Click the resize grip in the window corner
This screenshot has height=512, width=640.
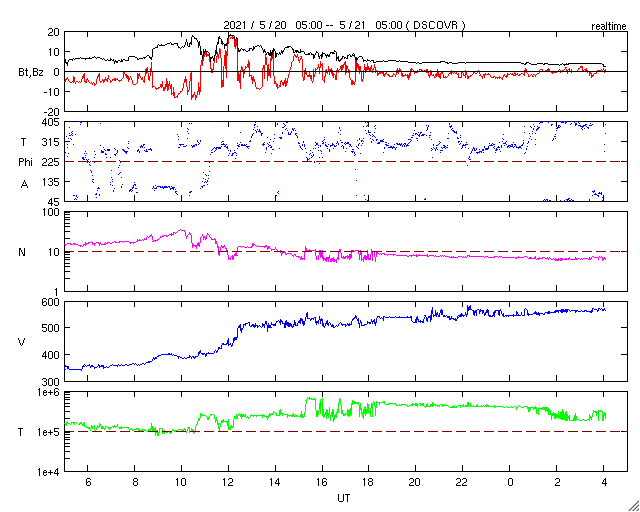click(x=633, y=505)
